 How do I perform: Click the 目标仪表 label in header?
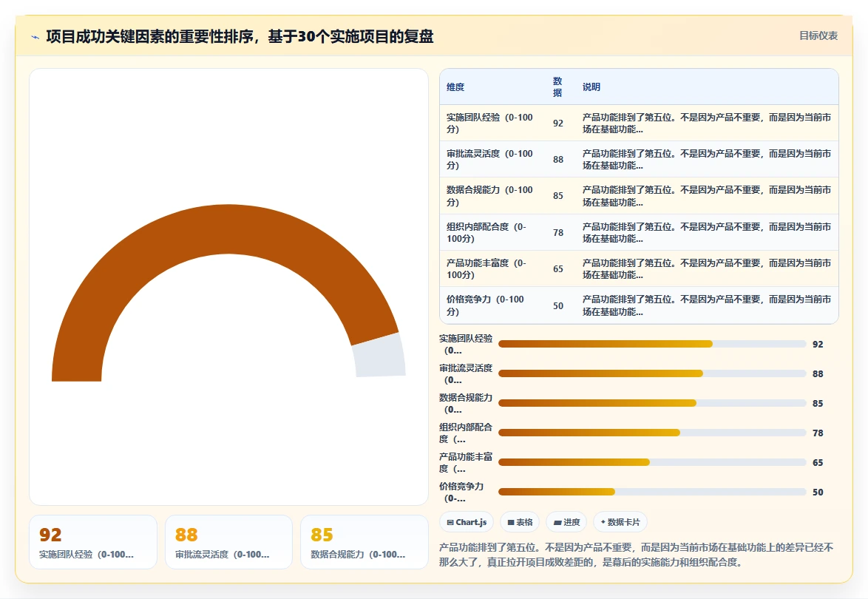(x=818, y=36)
